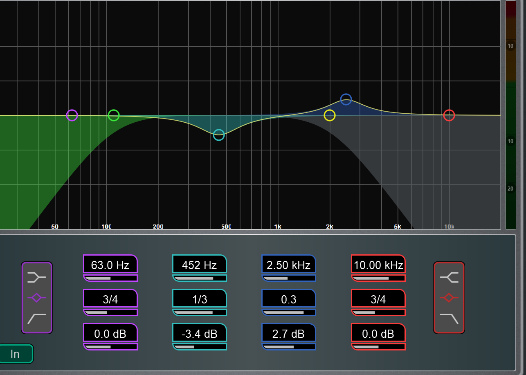Click the slider under 10.00 kHz frequency
Image resolution: width=526 pixels, height=375 pixels.
[x=378, y=278]
